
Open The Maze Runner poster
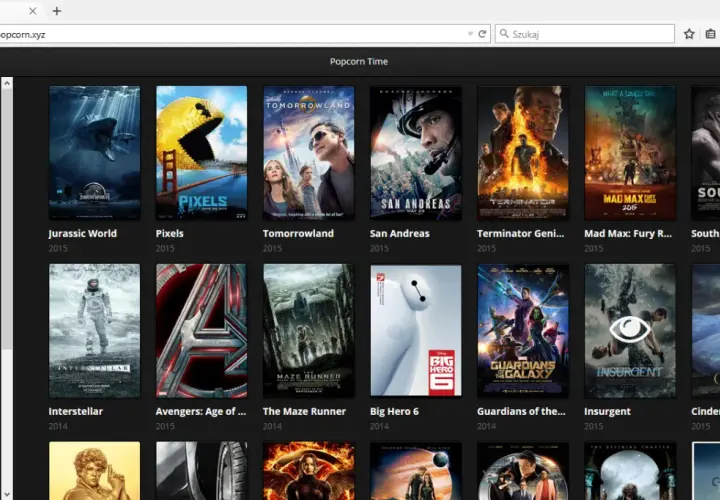(x=309, y=331)
